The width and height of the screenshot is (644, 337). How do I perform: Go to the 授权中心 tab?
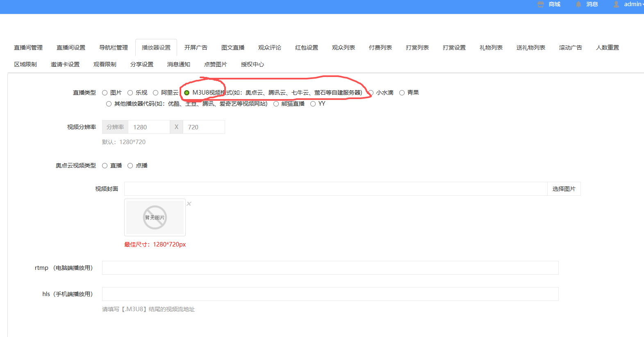tap(253, 65)
